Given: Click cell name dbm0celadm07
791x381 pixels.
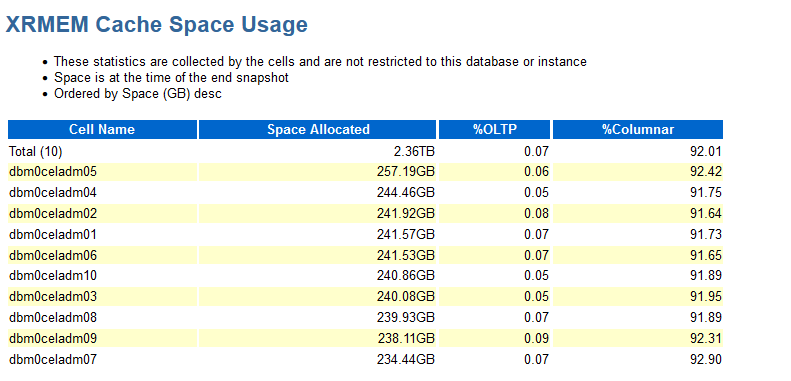Looking at the screenshot, I should pyautogui.click(x=52, y=360).
